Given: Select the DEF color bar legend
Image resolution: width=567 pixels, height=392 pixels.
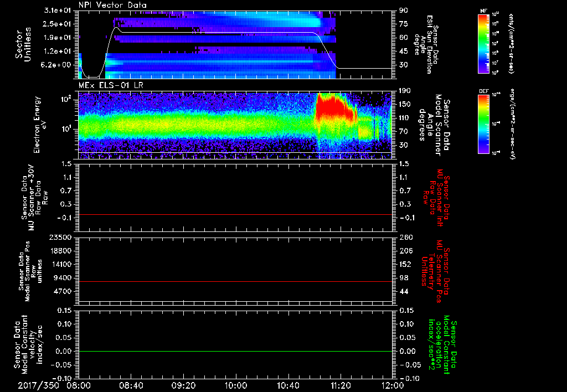Looking at the screenshot, I should click(x=483, y=125).
